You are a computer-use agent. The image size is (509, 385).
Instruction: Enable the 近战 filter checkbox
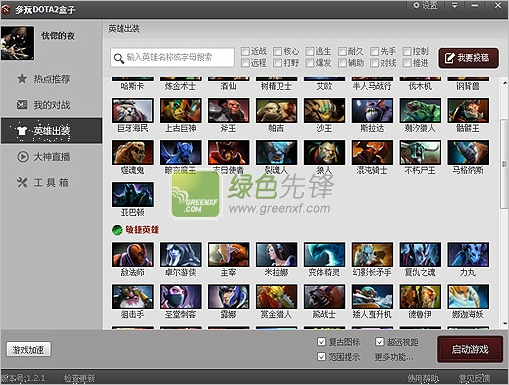pos(245,51)
